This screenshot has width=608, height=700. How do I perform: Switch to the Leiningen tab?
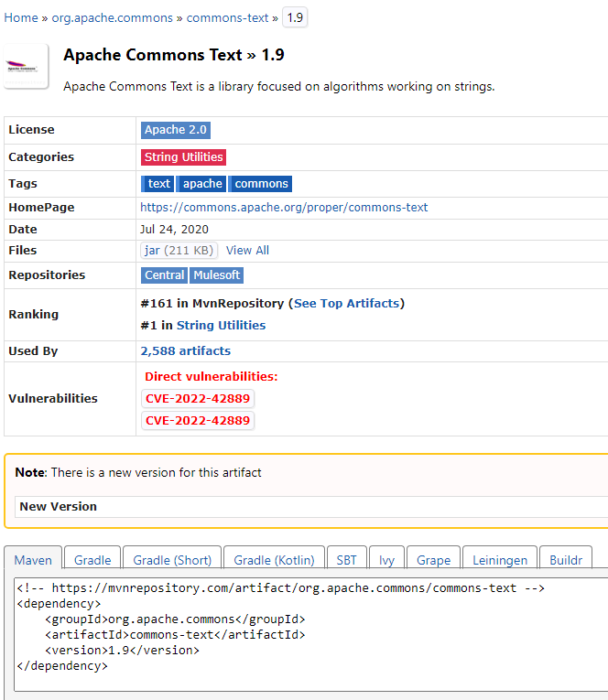[x=500, y=557]
